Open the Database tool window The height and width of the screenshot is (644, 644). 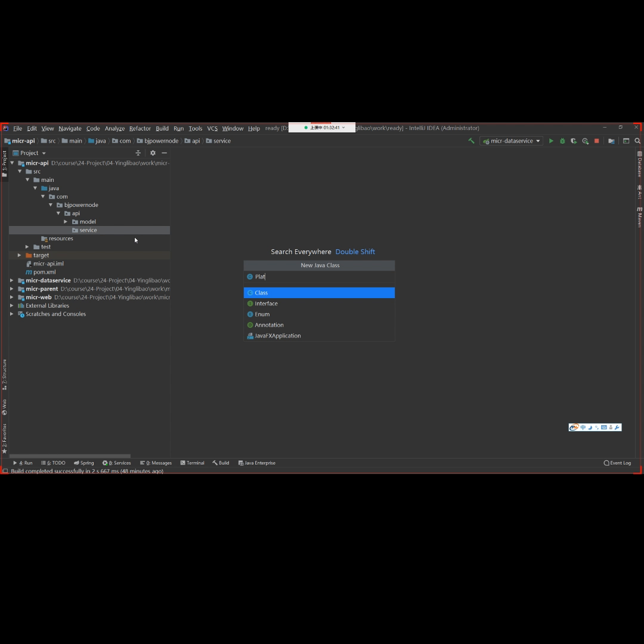639,164
